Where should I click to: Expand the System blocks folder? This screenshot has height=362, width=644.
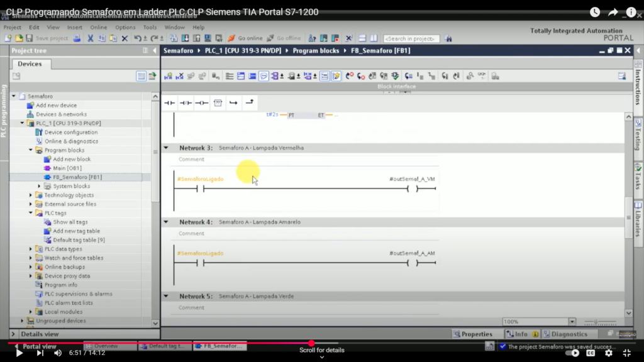click(x=40, y=186)
